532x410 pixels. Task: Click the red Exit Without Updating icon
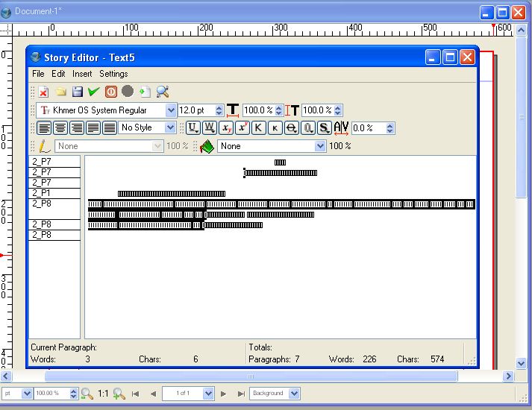click(x=110, y=92)
